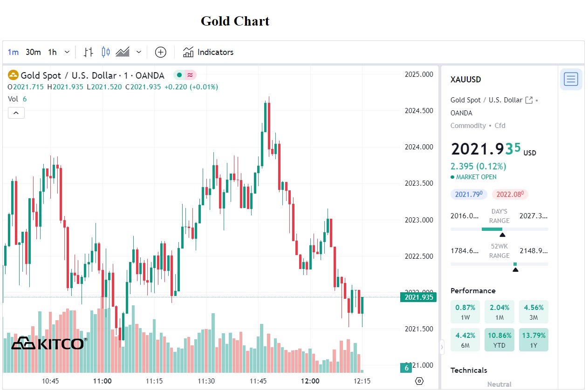Select the Area chart style icon
This screenshot has height=390, width=588.
tap(123, 52)
